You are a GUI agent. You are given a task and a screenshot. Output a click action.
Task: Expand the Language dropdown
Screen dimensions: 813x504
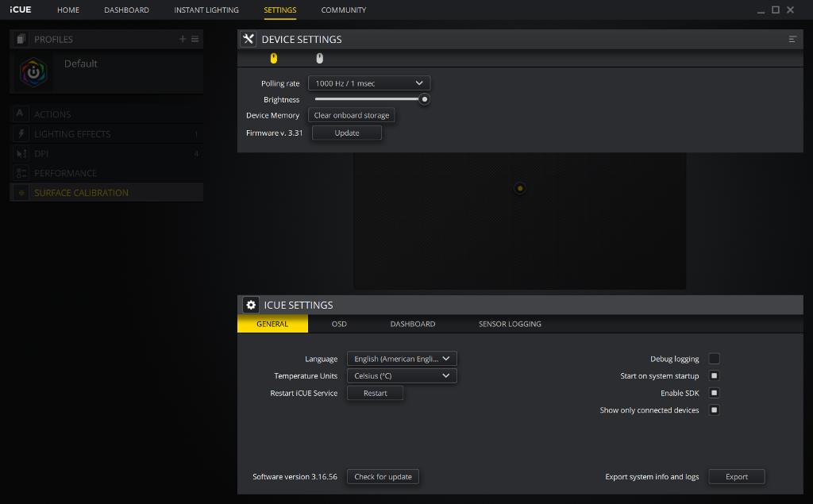pos(402,359)
